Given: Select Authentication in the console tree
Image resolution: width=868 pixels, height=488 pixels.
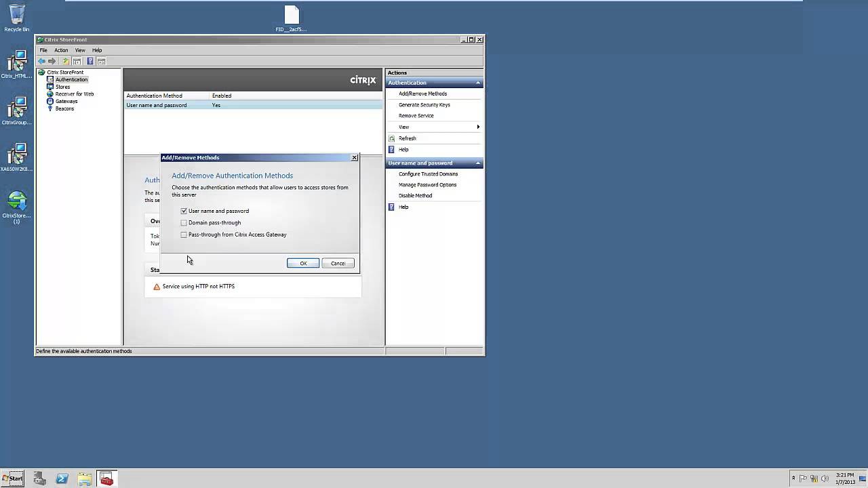Looking at the screenshot, I should (x=71, y=79).
